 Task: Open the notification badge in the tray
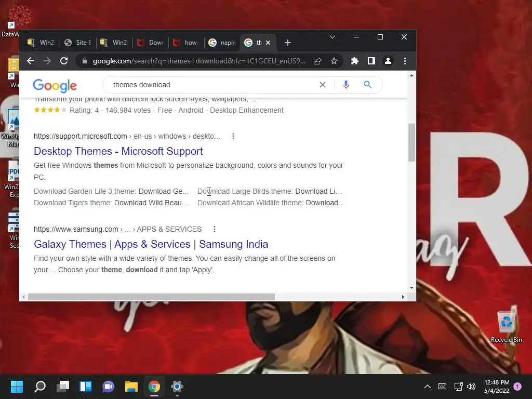click(x=517, y=387)
